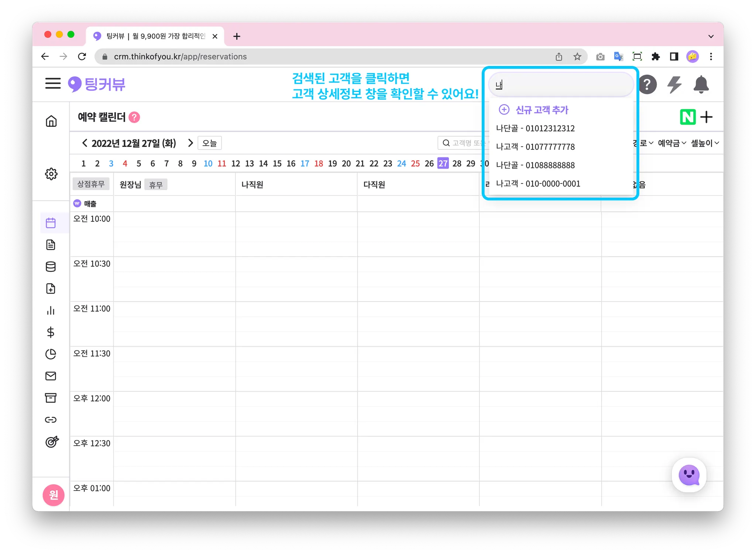
Task: Go to next day with right chevron
Action: click(190, 143)
